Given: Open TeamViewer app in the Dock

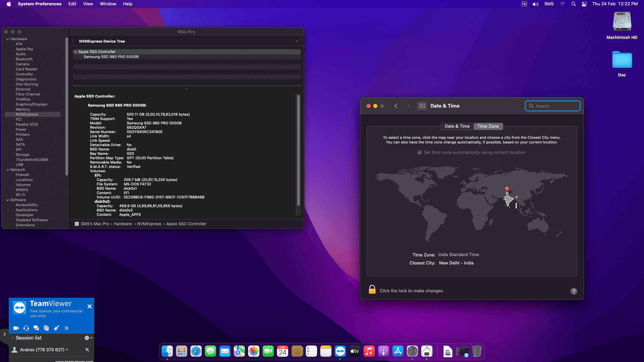Looking at the screenshot, I should coord(340,351).
